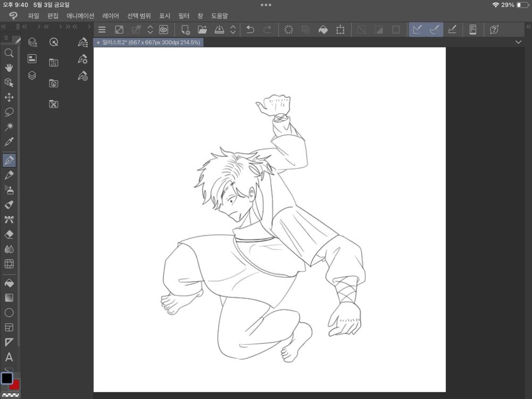Select the Airbrush spray tool
This screenshot has width=532, height=399.
9,190
